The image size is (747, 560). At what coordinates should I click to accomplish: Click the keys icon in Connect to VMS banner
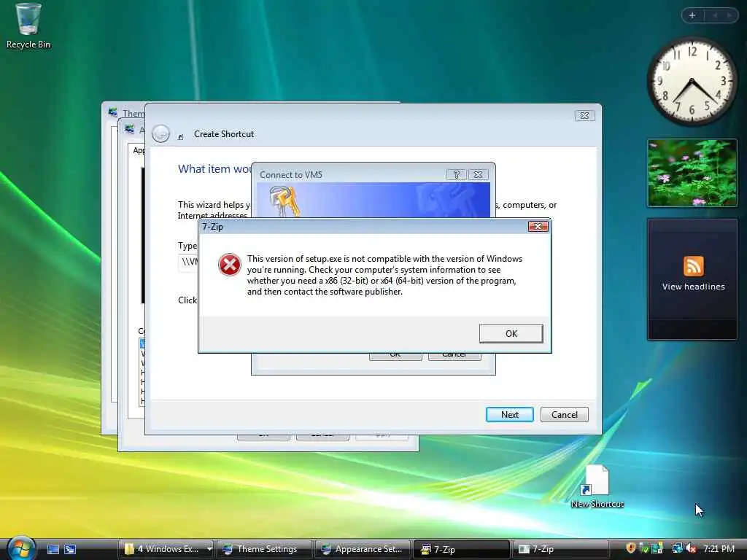[284, 201]
